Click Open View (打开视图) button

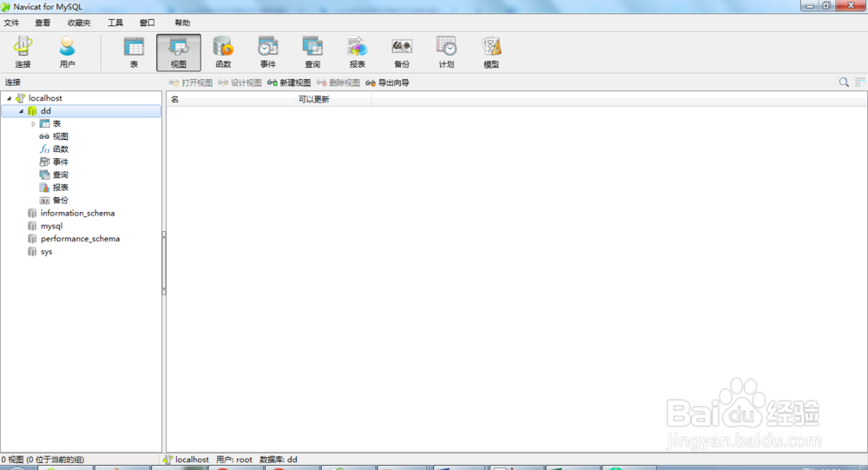point(190,83)
